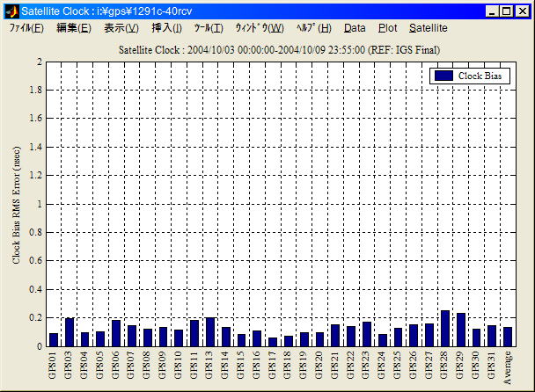Minimize the Satellite Clock window
The image size is (535, 392).
pos(493,11)
